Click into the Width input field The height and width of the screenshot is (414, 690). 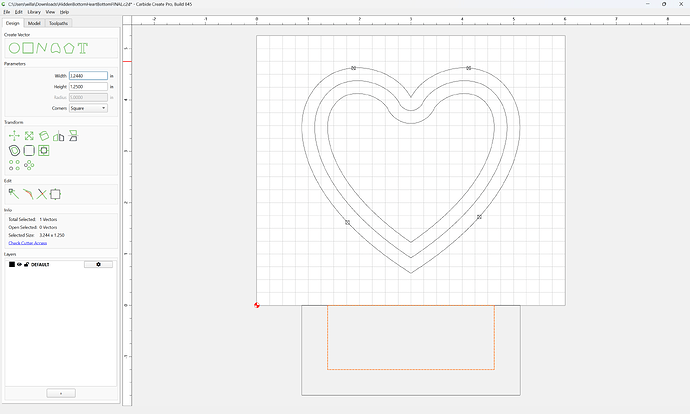(x=88, y=76)
